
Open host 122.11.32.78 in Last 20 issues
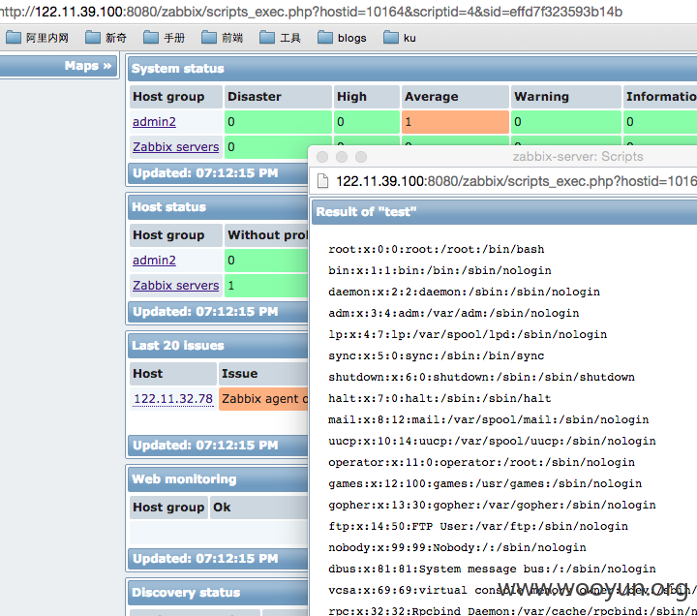click(173, 398)
